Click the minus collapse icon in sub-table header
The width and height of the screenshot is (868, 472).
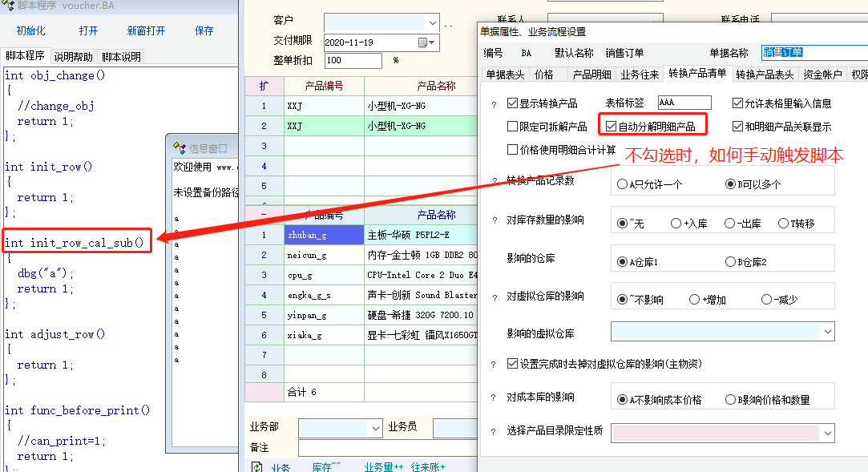tap(264, 216)
